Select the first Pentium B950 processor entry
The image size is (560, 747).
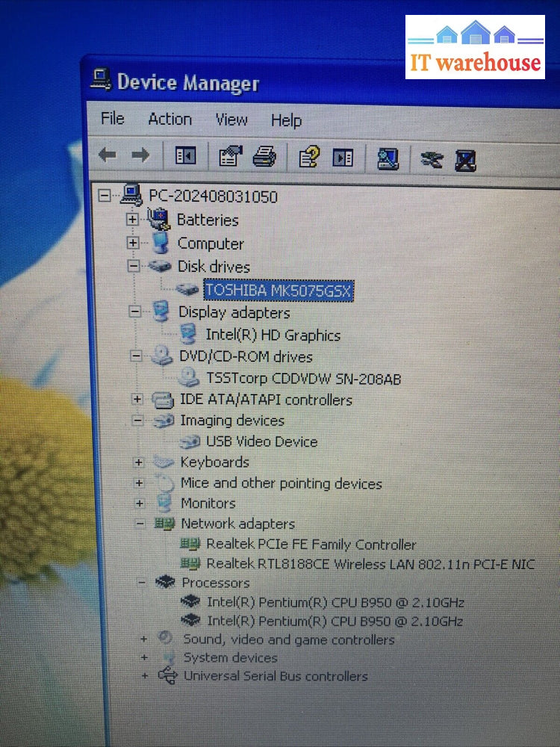(x=335, y=602)
